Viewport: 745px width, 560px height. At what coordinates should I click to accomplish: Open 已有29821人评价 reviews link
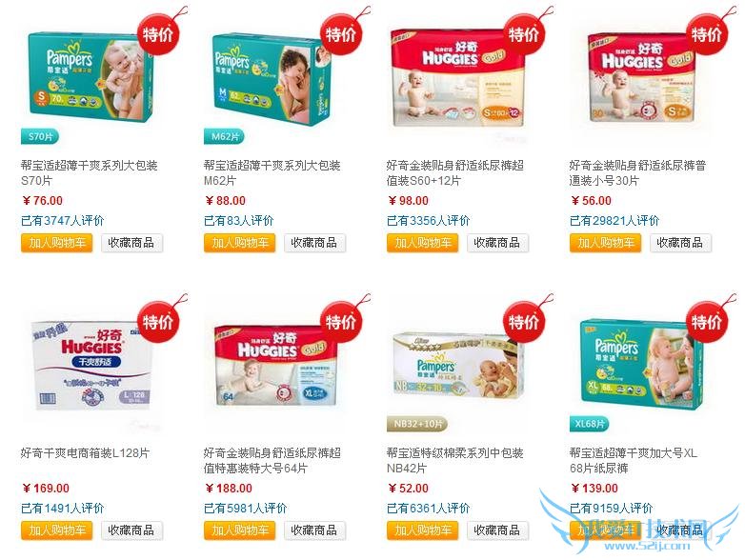click(614, 220)
